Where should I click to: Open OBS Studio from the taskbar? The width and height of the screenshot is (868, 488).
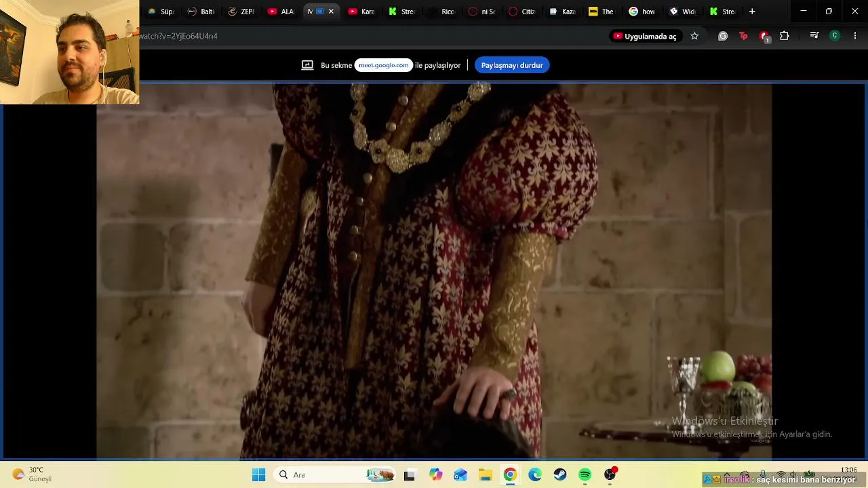pos(610,475)
